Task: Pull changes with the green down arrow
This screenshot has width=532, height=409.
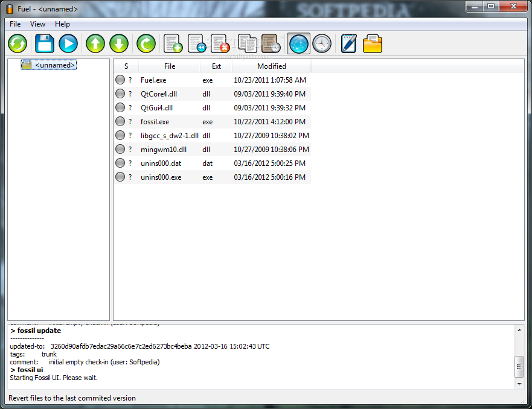Action: click(119, 43)
